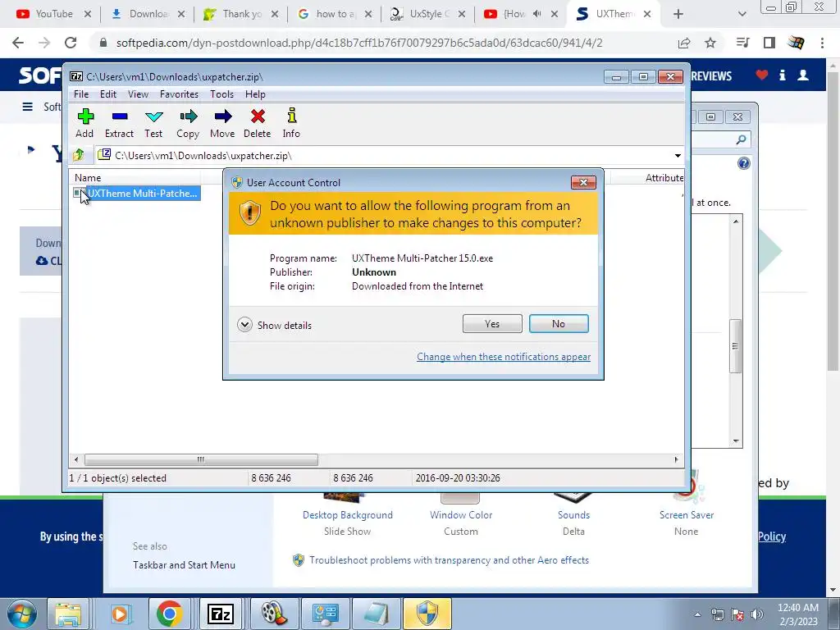Open the Help menu in 7-Zip
This screenshot has height=630, width=840.
pyautogui.click(x=256, y=94)
